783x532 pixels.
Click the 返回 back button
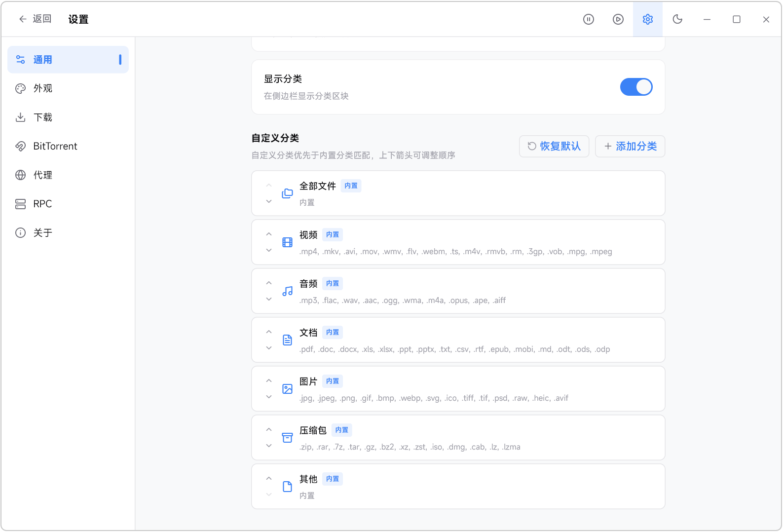pos(35,19)
